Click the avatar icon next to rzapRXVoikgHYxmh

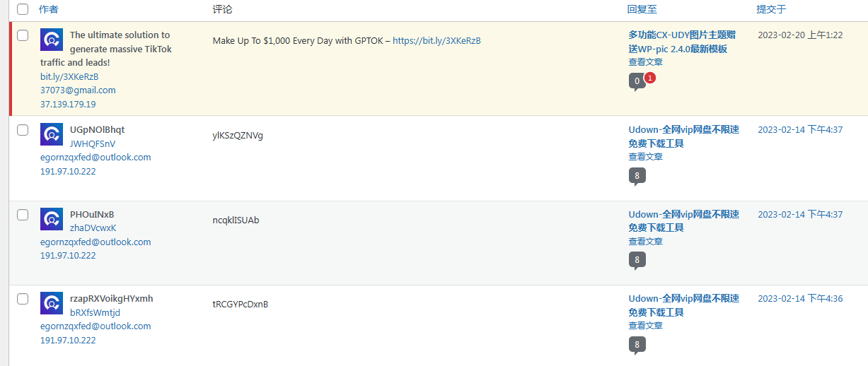tap(52, 303)
